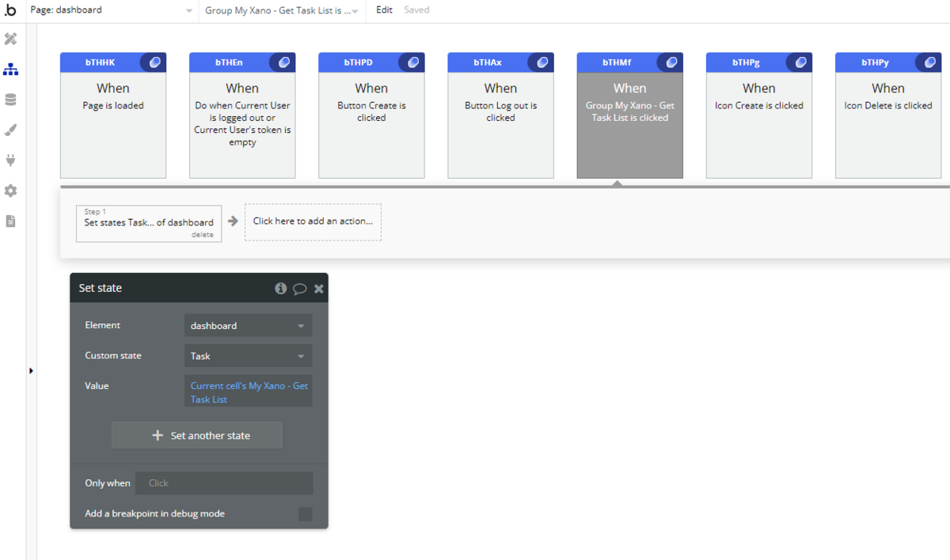The height and width of the screenshot is (560, 950).
Task: Select Step 1 Set states action
Action: [149, 223]
